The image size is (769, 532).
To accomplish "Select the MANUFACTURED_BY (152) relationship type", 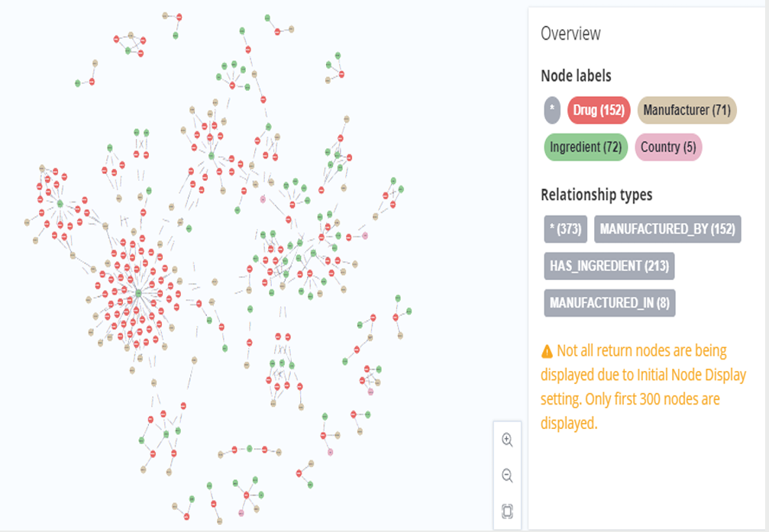I will (x=667, y=228).
